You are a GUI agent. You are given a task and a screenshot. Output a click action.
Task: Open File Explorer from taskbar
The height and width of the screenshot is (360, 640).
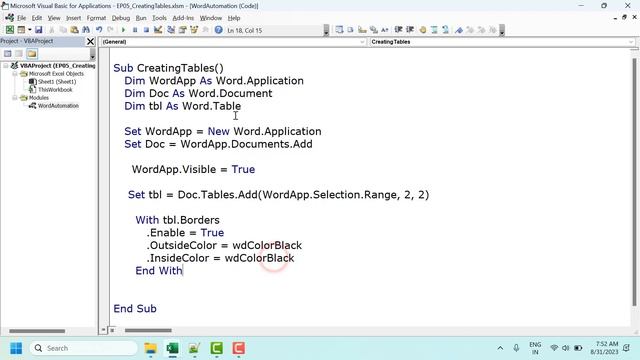(x=151, y=348)
